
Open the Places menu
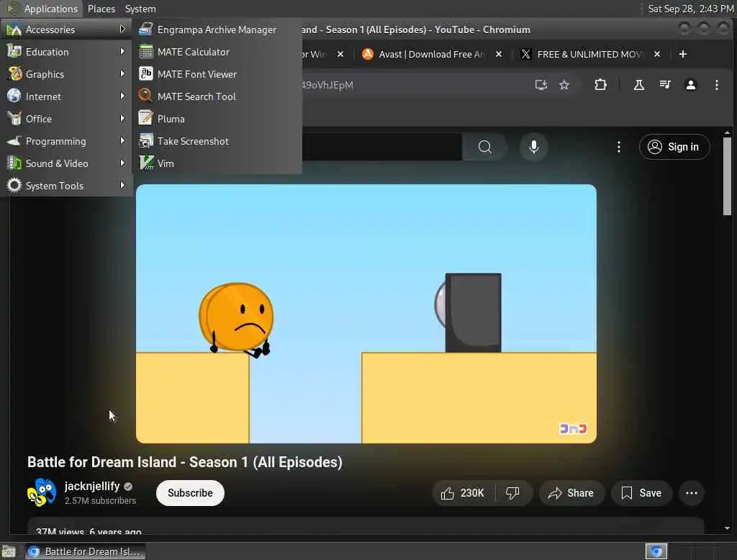[101, 9]
